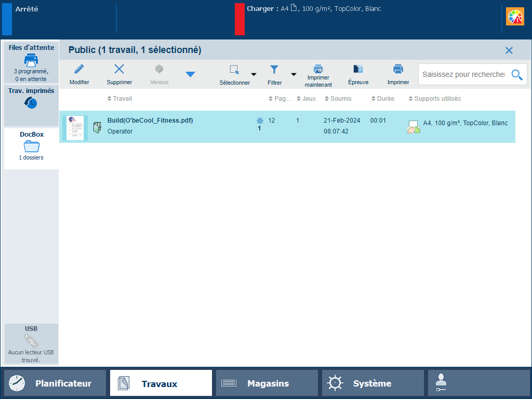This screenshot has height=399, width=532.
Task: Delete job with Supprimer icon
Action: 119,70
